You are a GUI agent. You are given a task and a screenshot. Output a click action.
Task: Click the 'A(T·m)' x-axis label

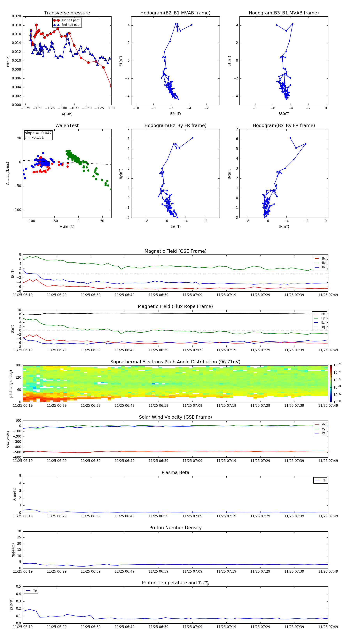[67, 114]
